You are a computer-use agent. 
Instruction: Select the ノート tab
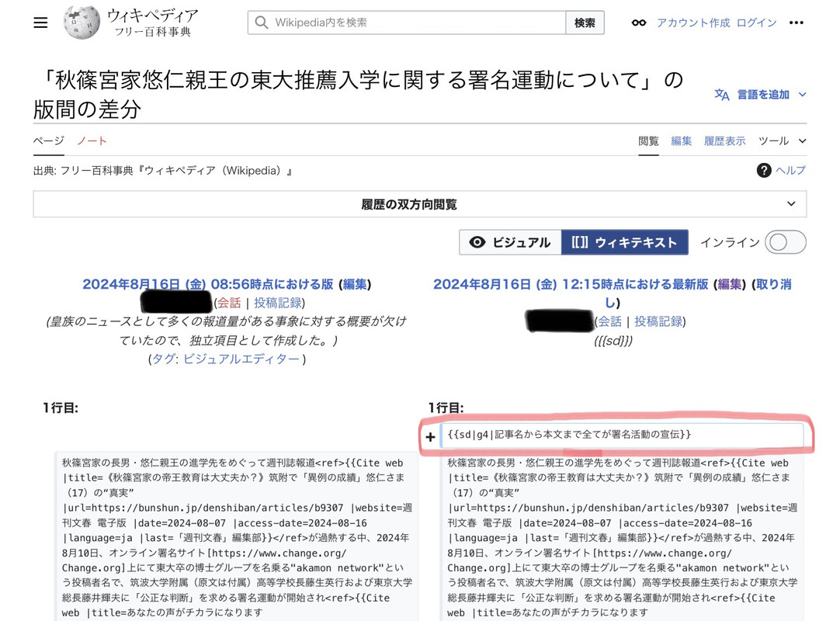tap(92, 141)
